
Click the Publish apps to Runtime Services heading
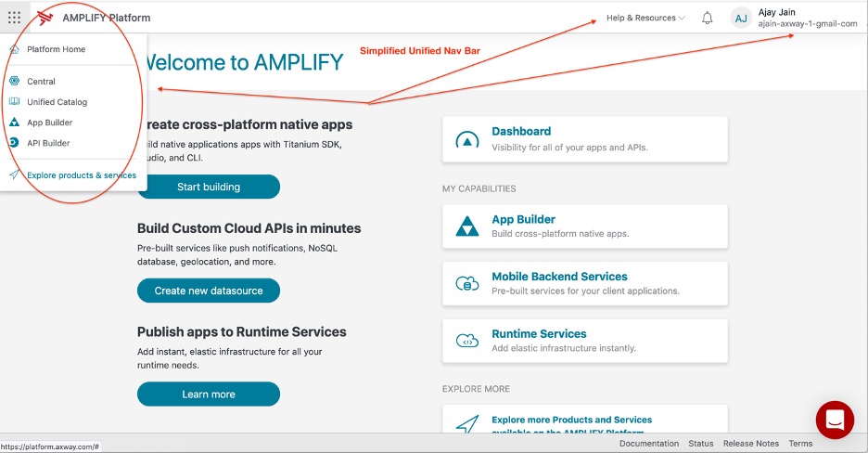click(x=242, y=331)
